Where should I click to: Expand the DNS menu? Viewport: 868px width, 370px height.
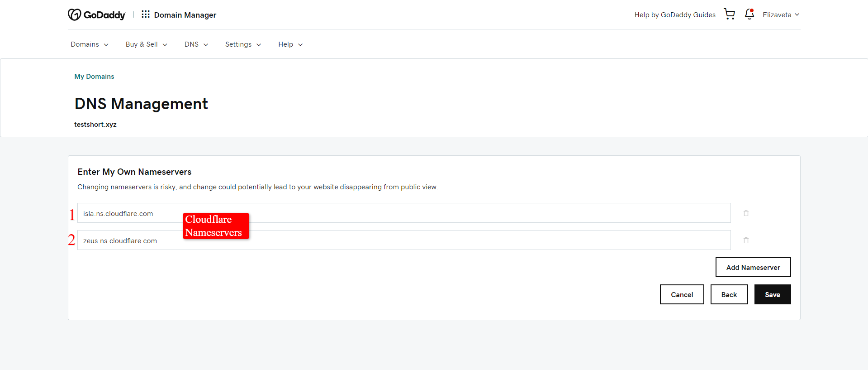[x=196, y=44]
